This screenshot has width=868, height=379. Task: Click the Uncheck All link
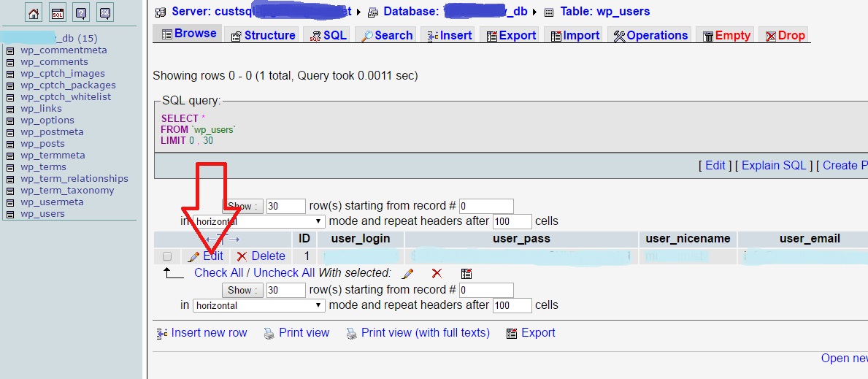tap(284, 272)
